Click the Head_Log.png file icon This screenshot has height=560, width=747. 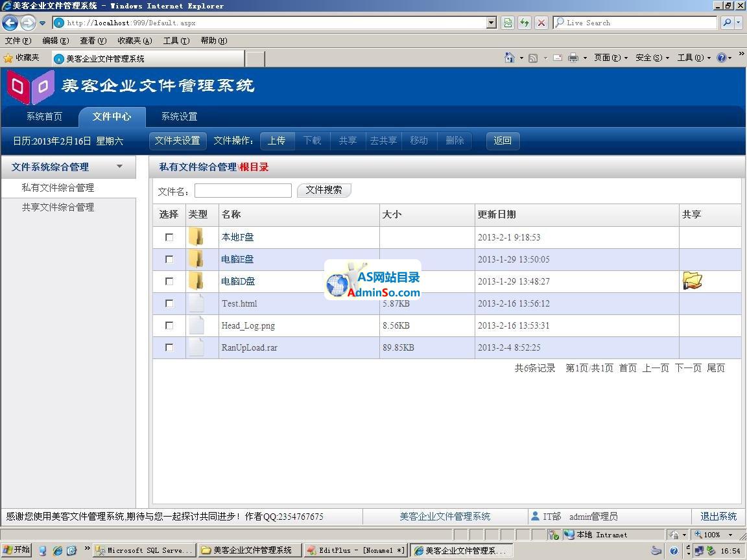pos(196,325)
